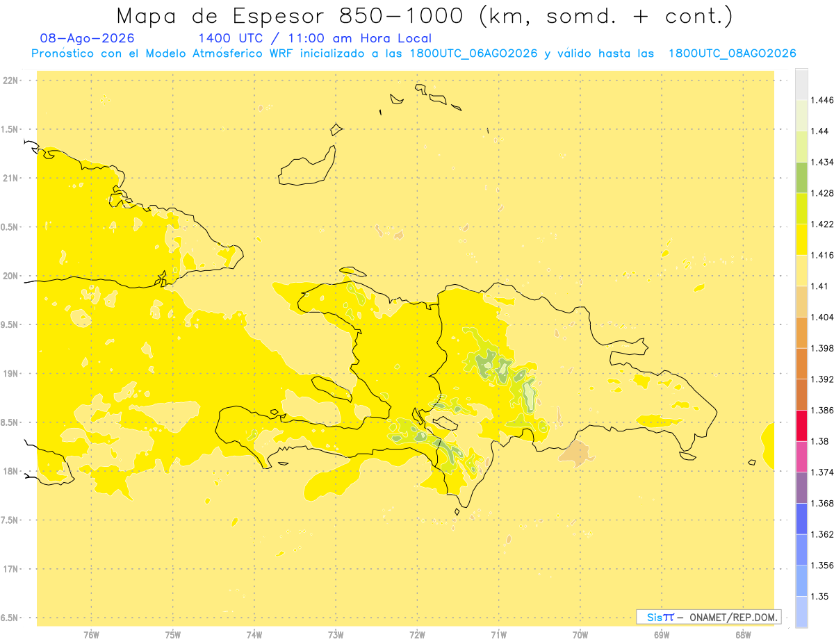Screen dimensions: 834x644
Task: Click the lightest blue swatch below 1.35
Action: coord(801,611)
